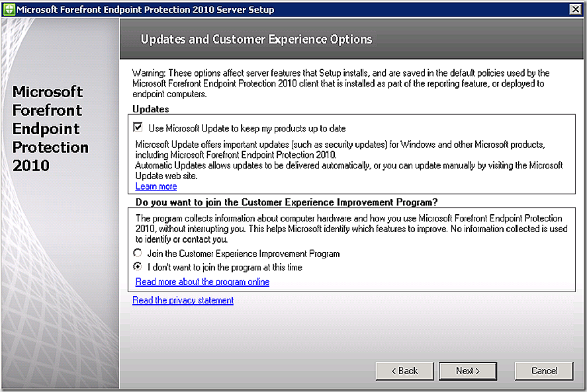587x392 pixels.
Task: Cancel the setup wizard
Action: 544,371
